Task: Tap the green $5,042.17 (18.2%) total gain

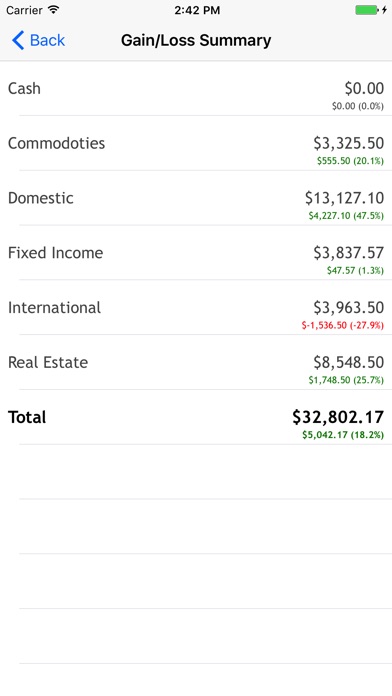Action: [343, 435]
